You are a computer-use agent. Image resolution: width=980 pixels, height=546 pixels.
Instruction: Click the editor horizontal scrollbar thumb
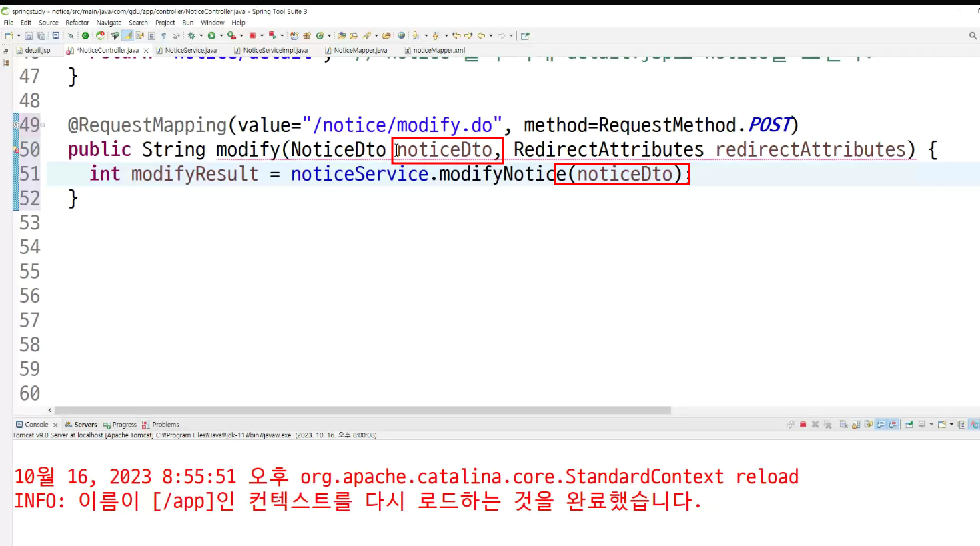(363, 410)
